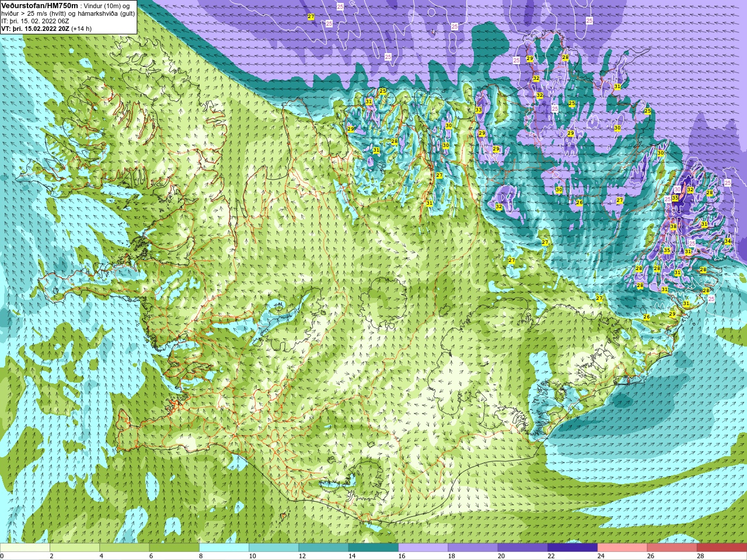Image resolution: width=747 pixels, height=560 pixels.
Task: Select the 2–4 m/s light green legend swatch
Action: pos(75,548)
